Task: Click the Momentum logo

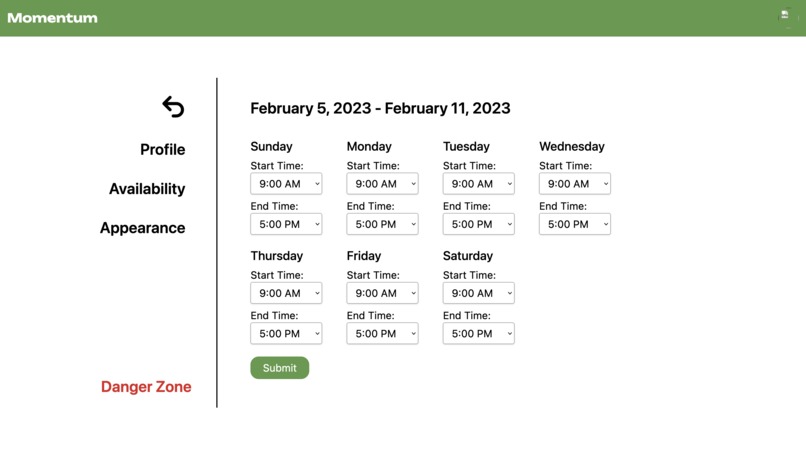Action: point(52,18)
